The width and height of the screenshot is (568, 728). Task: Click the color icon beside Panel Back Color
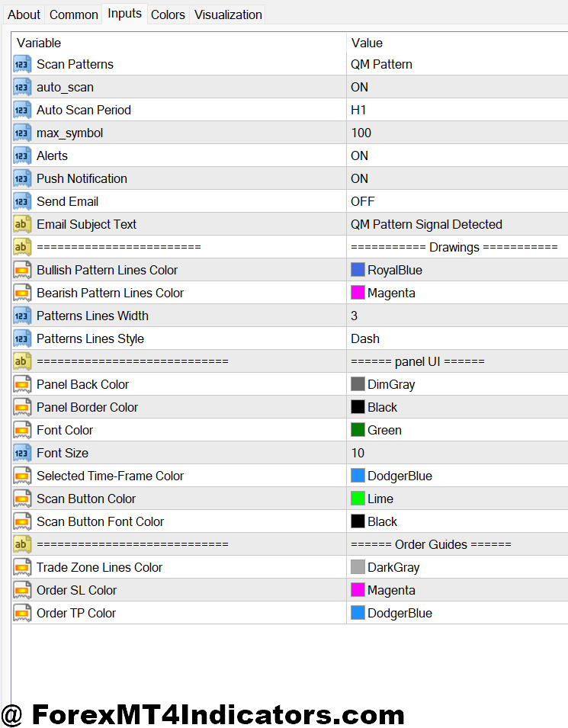22,384
